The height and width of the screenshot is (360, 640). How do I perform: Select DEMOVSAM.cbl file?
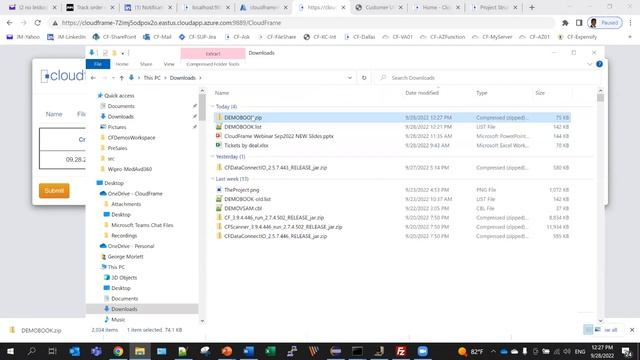(243, 208)
